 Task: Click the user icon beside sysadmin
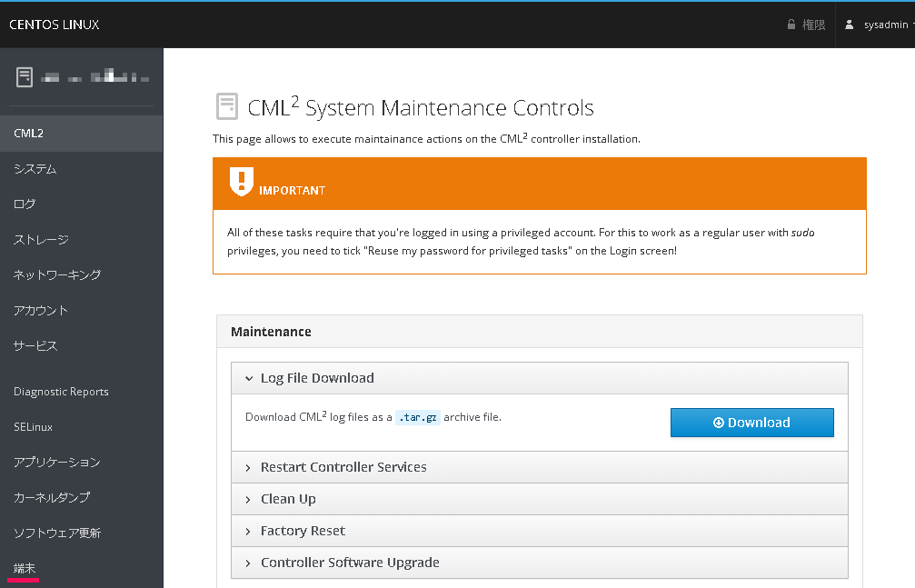849,25
